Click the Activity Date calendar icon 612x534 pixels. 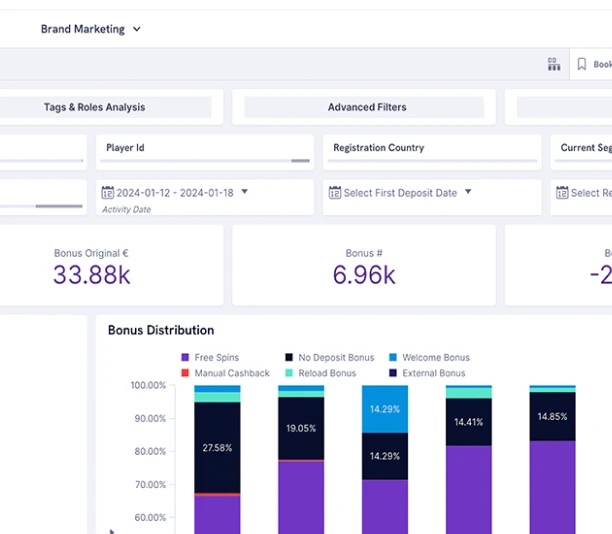(107, 193)
